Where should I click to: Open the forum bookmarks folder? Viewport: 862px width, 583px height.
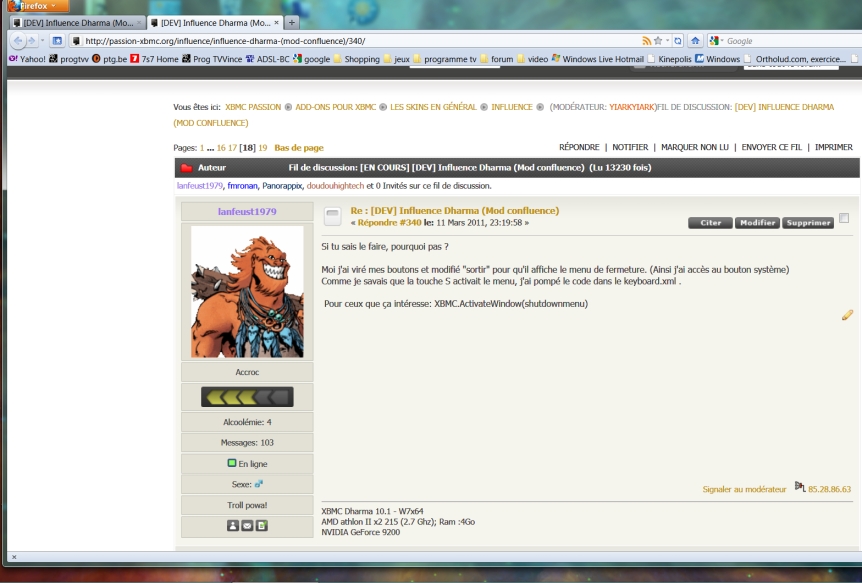tap(496, 59)
